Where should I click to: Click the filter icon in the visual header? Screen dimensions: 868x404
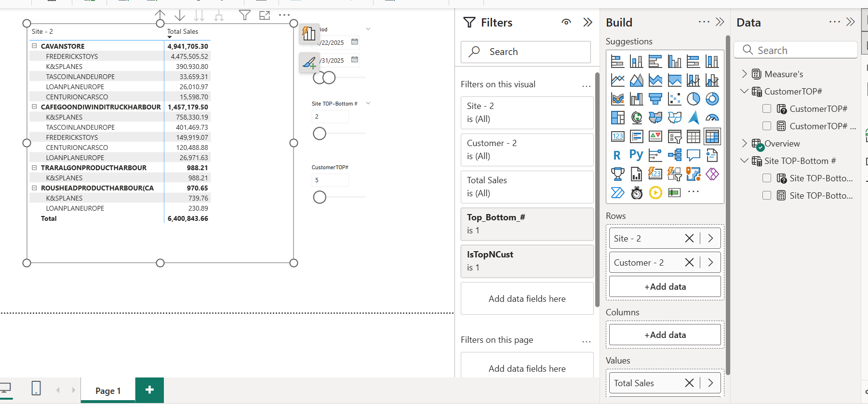[245, 15]
